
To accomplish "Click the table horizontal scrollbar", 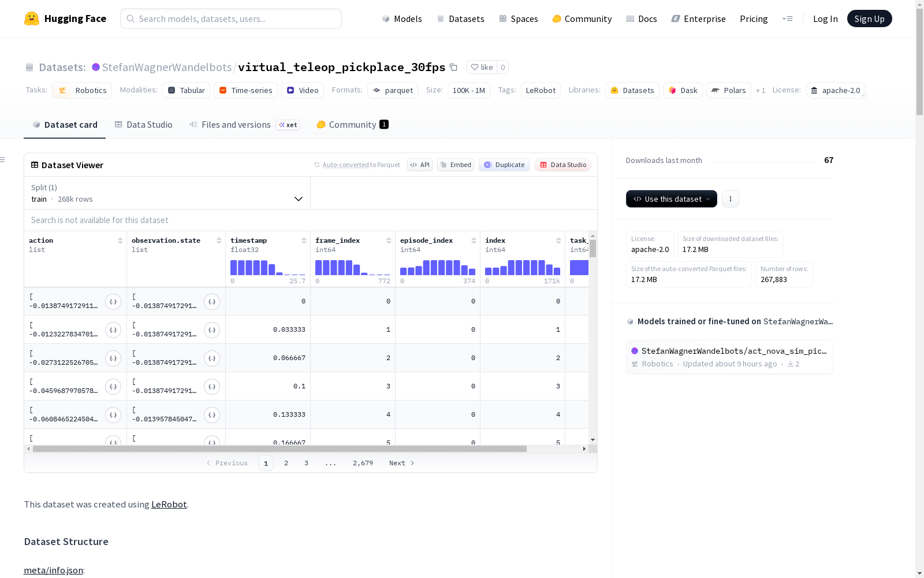I will click(280, 449).
